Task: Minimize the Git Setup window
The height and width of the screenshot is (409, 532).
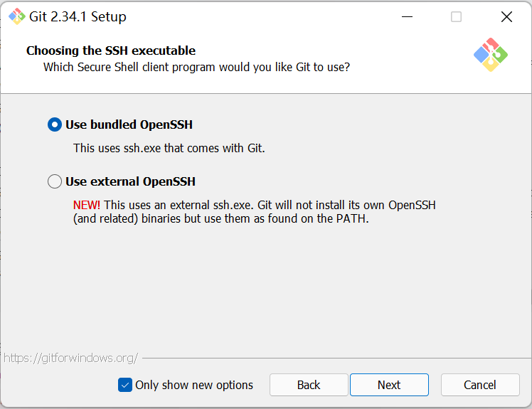Action: coord(407,16)
